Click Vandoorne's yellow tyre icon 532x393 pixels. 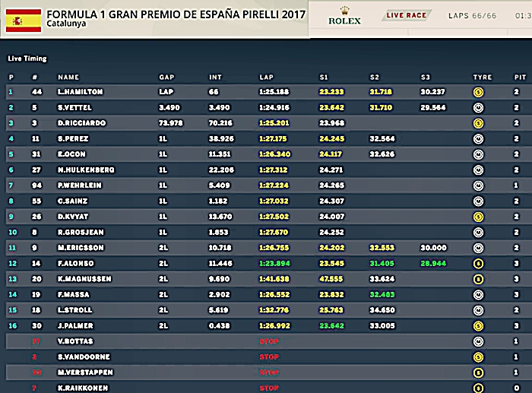479,357
